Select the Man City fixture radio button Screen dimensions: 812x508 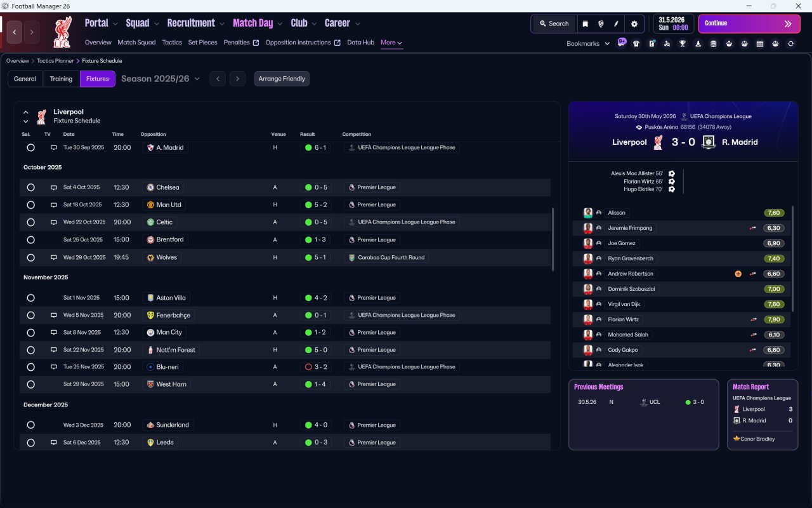pos(30,332)
